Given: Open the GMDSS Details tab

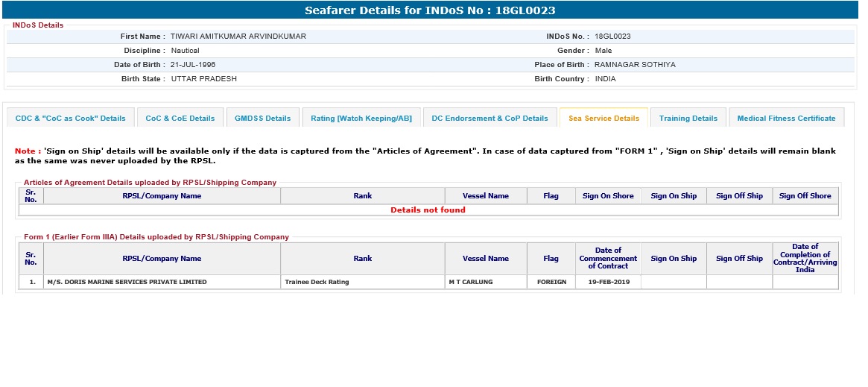Looking at the screenshot, I should 262,118.
